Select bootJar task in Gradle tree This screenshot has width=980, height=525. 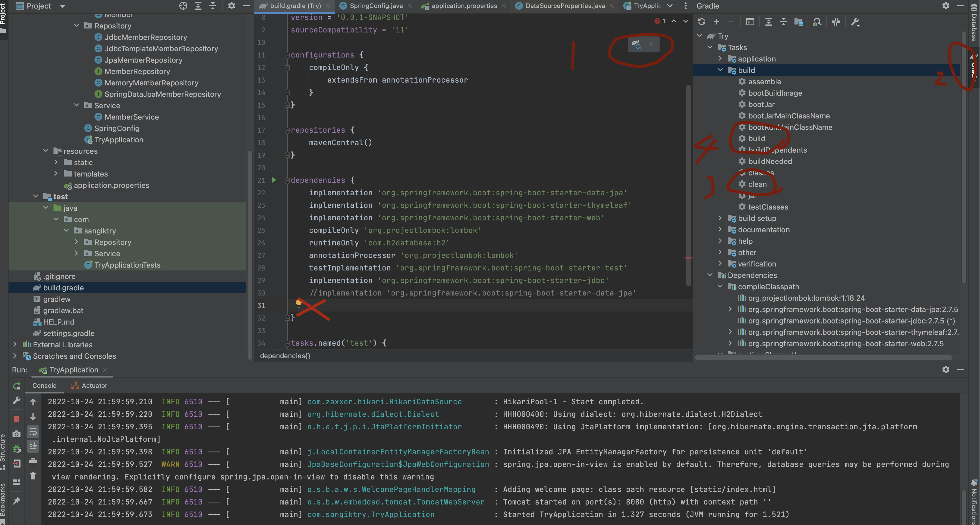point(761,104)
